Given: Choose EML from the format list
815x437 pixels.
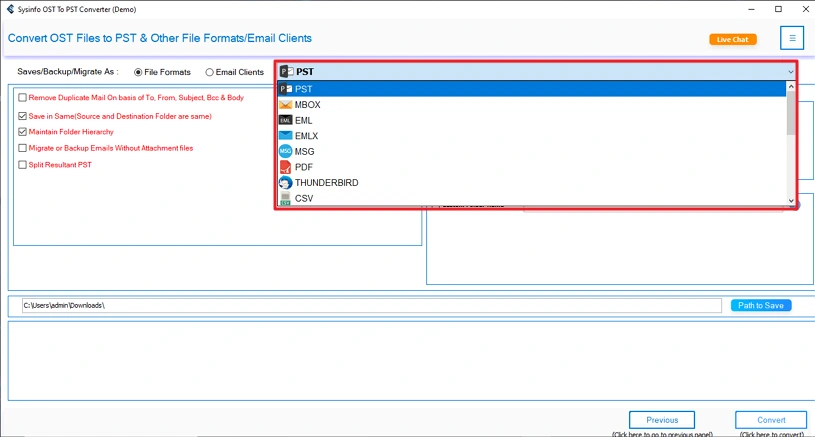Looking at the screenshot, I should pyautogui.click(x=532, y=120).
